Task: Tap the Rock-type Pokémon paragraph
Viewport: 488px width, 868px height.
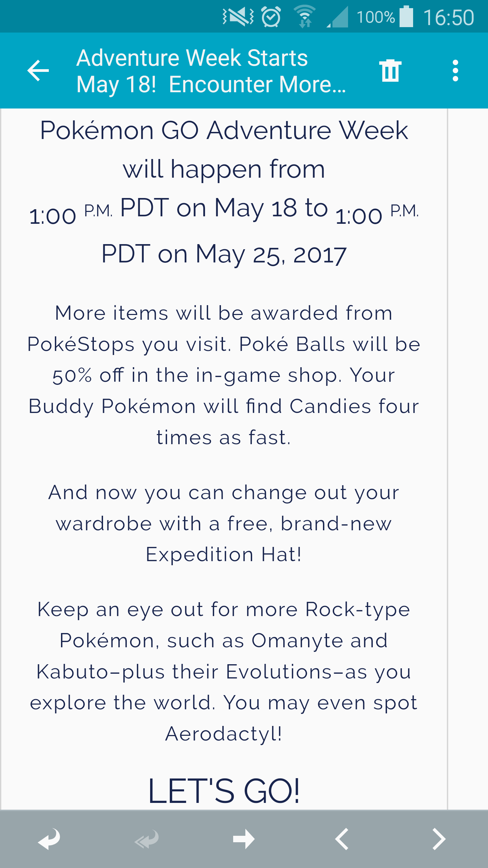Action: pyautogui.click(x=224, y=671)
